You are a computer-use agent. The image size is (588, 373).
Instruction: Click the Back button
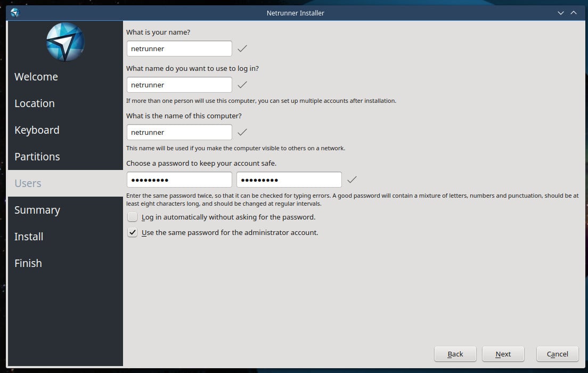(455, 354)
